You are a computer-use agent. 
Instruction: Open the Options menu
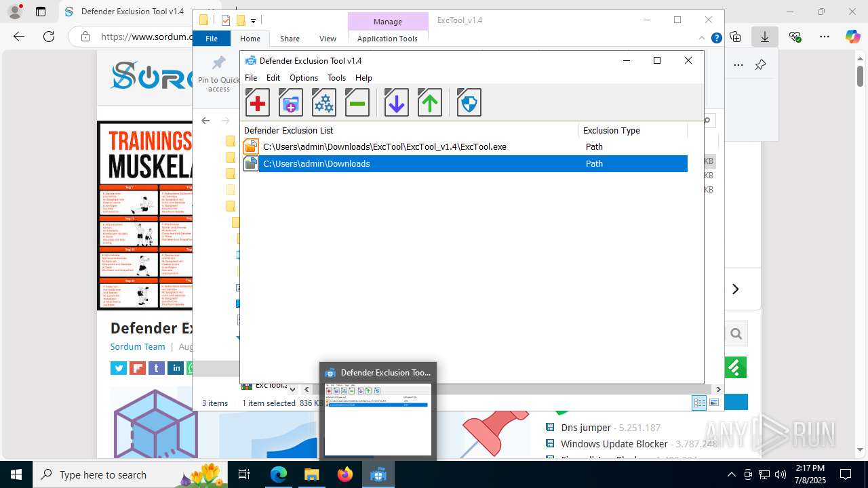pyautogui.click(x=304, y=78)
